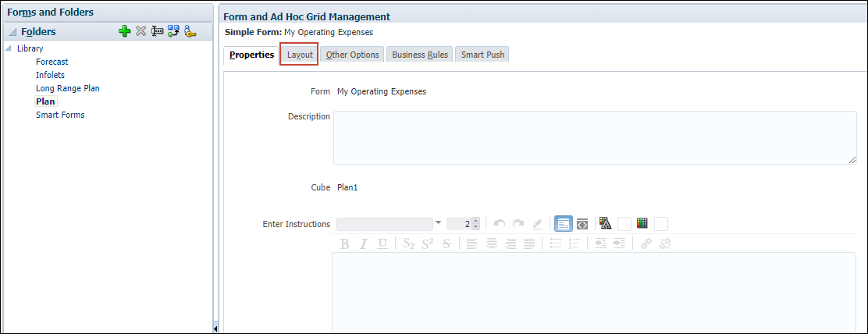Align instructions text right
The image size is (868, 334).
pyautogui.click(x=510, y=243)
